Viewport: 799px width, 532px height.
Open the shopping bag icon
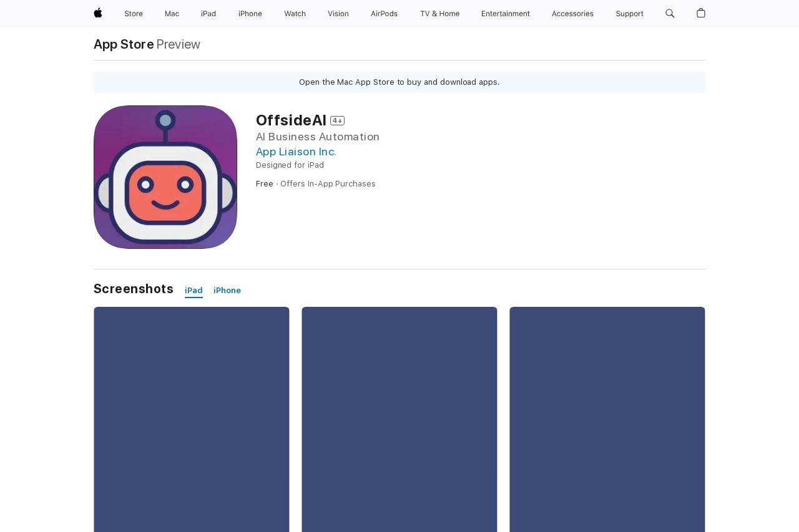click(701, 13)
